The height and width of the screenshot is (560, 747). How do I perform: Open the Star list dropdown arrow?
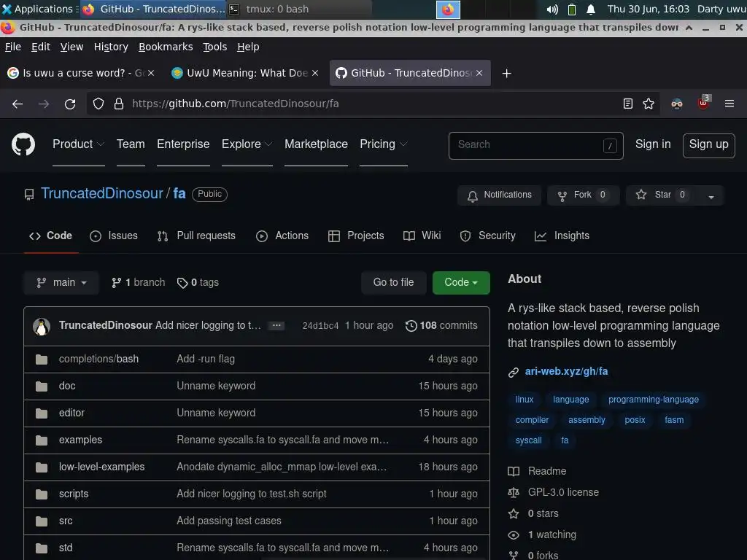(711, 195)
